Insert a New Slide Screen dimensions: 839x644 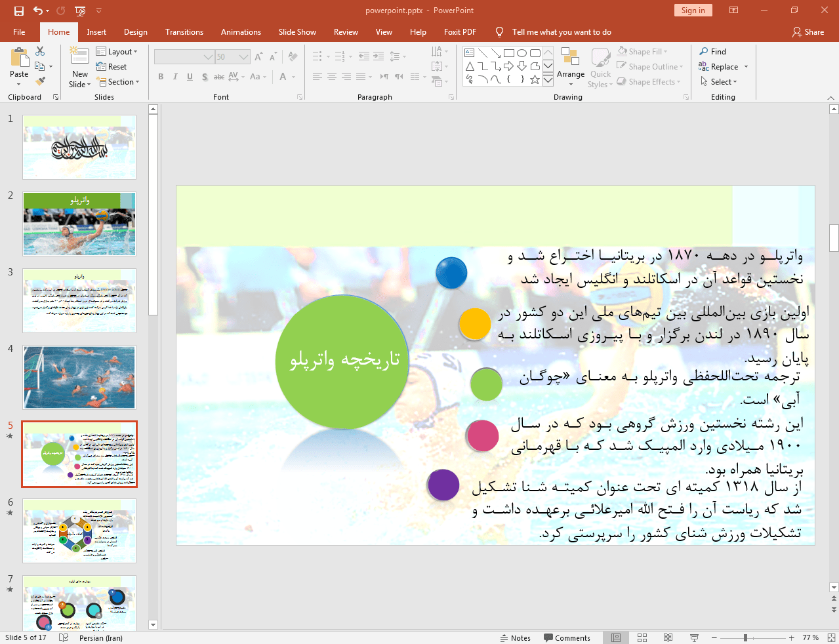[80, 67]
